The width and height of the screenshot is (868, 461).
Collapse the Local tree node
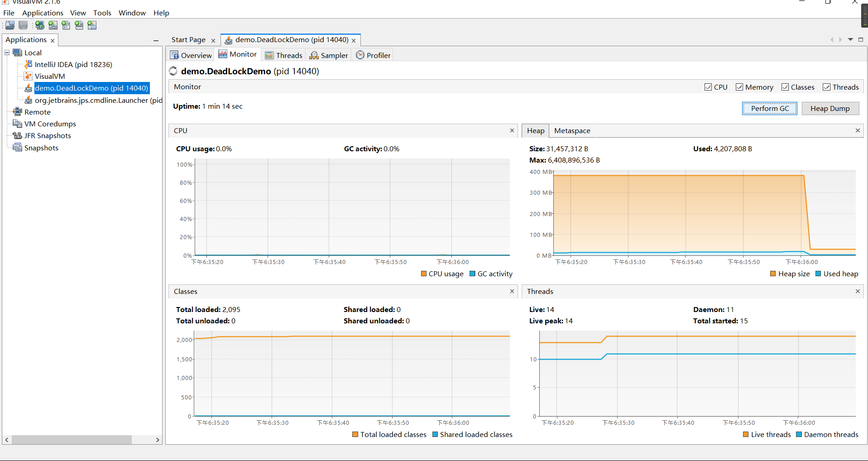click(x=7, y=53)
